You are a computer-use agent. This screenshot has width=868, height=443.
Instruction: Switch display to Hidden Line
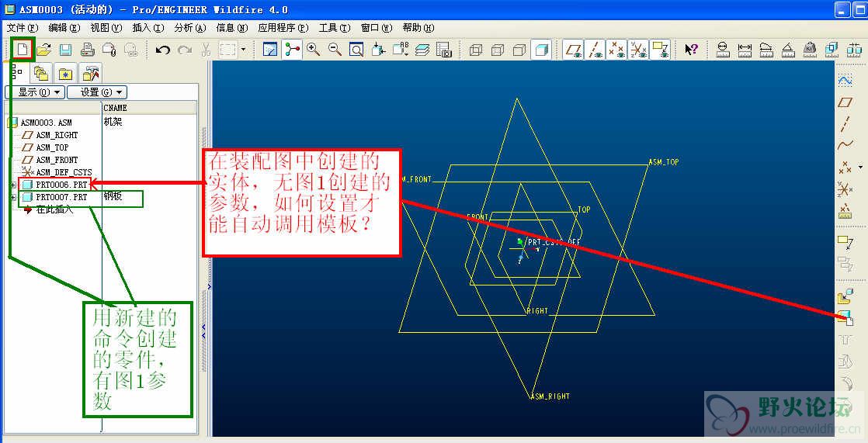point(497,50)
